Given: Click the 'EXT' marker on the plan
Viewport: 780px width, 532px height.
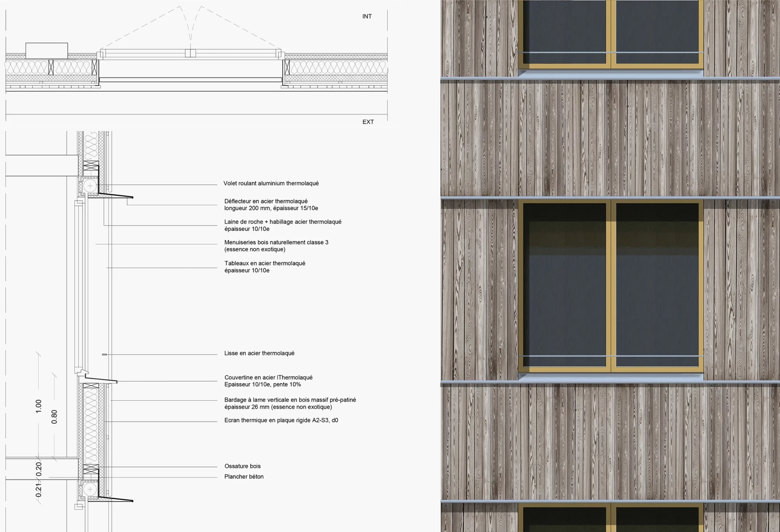Looking at the screenshot, I should pyautogui.click(x=368, y=122).
